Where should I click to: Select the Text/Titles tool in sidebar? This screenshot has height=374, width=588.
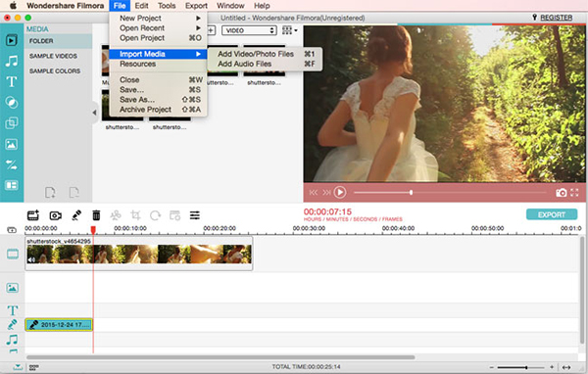pyautogui.click(x=12, y=81)
